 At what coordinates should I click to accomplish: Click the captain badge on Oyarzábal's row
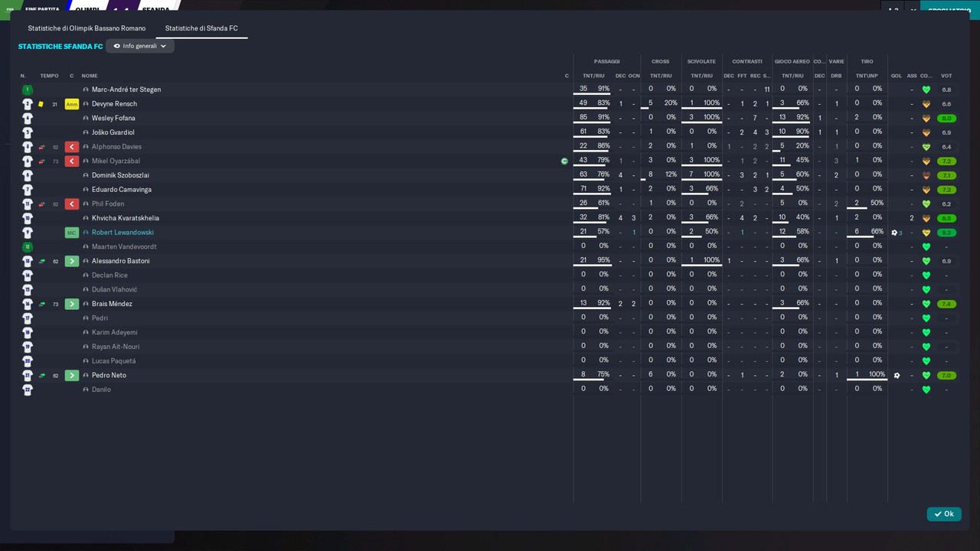[564, 161]
